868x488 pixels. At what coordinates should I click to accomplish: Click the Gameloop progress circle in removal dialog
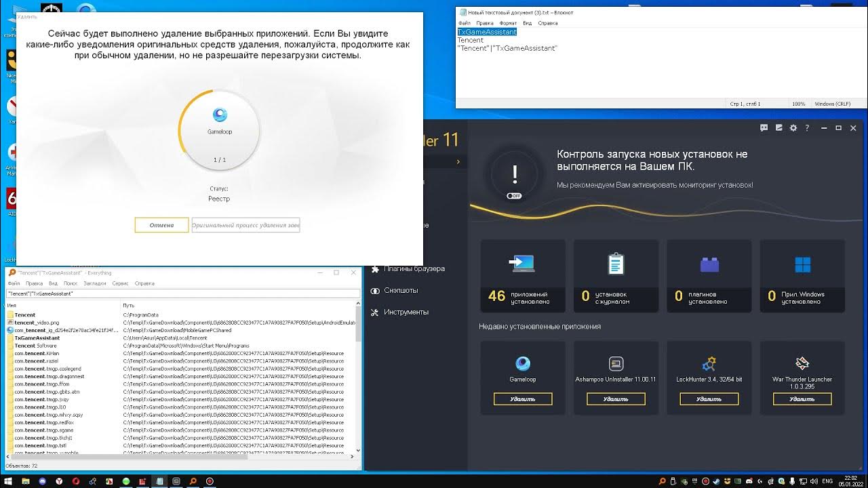point(220,130)
